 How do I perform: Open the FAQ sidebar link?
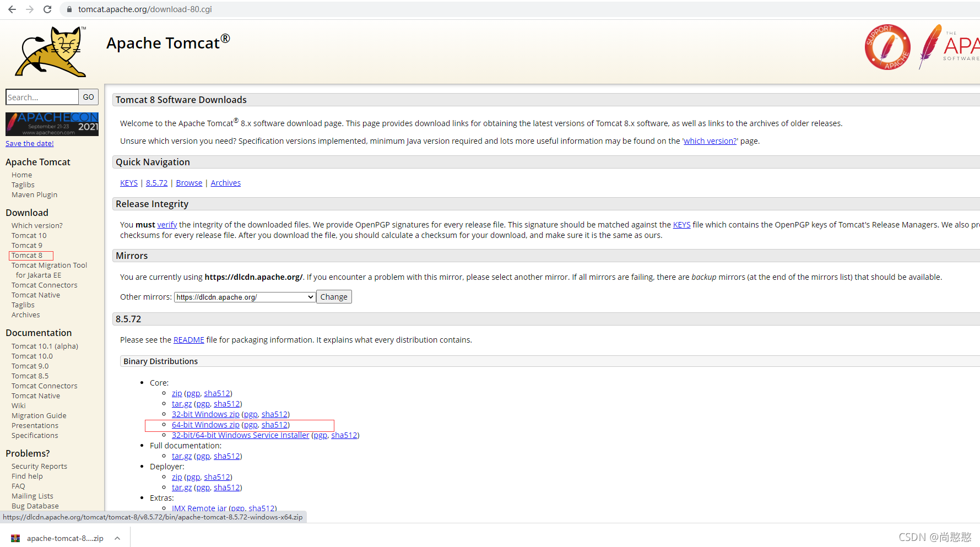18,486
